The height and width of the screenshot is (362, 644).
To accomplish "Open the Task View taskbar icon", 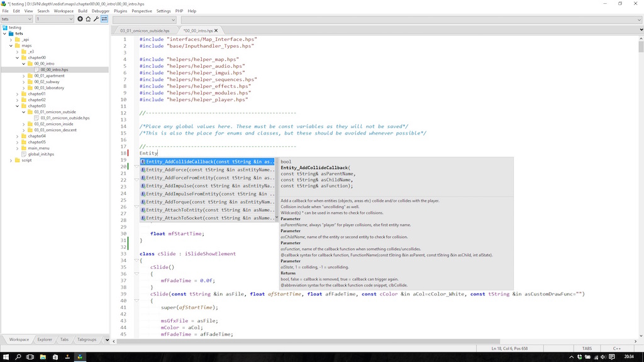I will pos(30,357).
